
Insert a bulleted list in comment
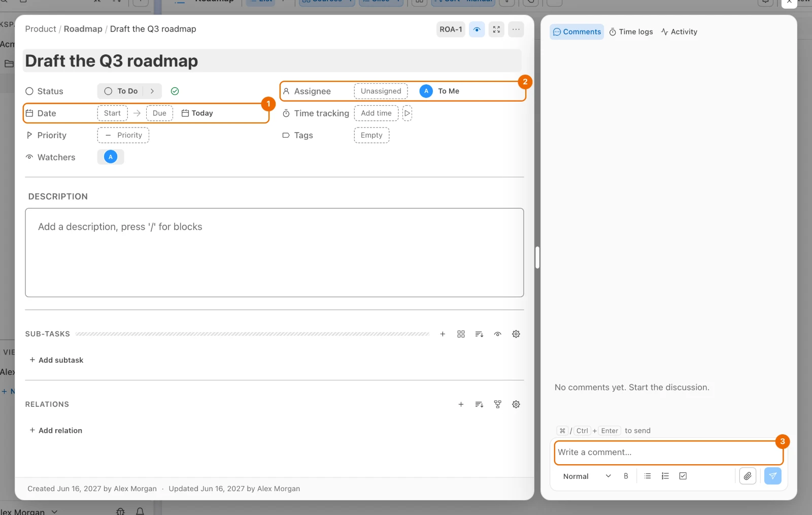(648, 476)
